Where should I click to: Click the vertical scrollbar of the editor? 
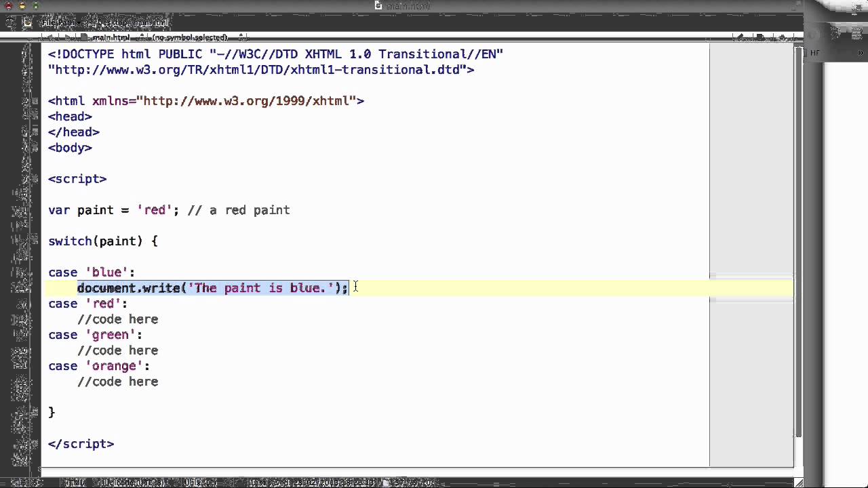tap(797, 241)
